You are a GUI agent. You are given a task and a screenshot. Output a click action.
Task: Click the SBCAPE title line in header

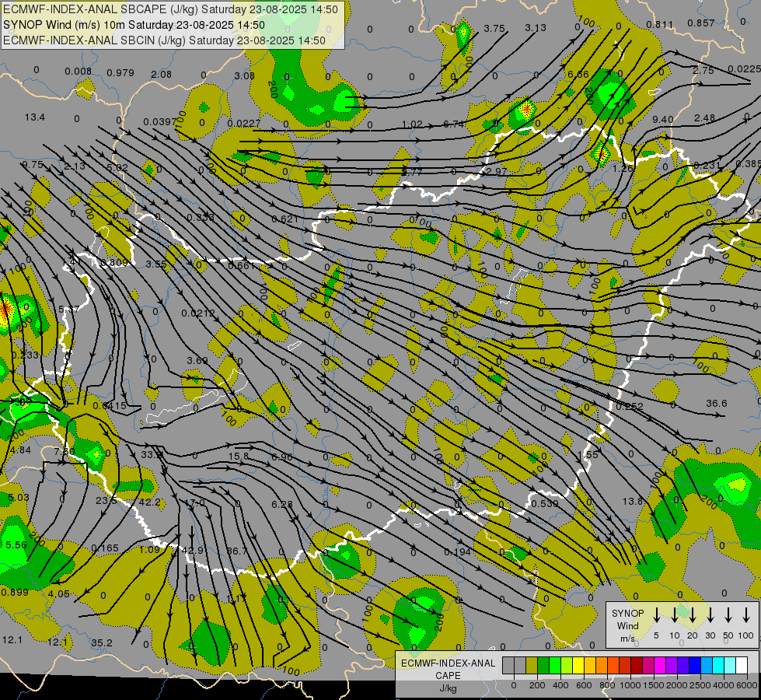pos(170,9)
